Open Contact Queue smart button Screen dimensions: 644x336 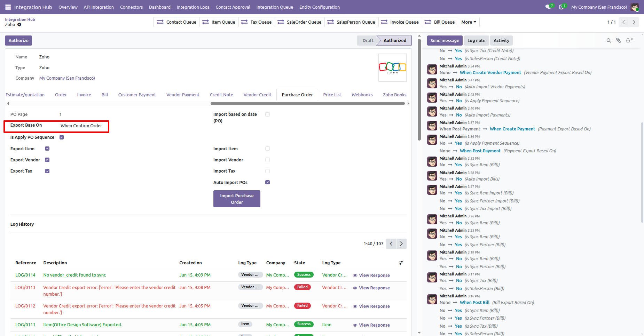tap(176, 22)
